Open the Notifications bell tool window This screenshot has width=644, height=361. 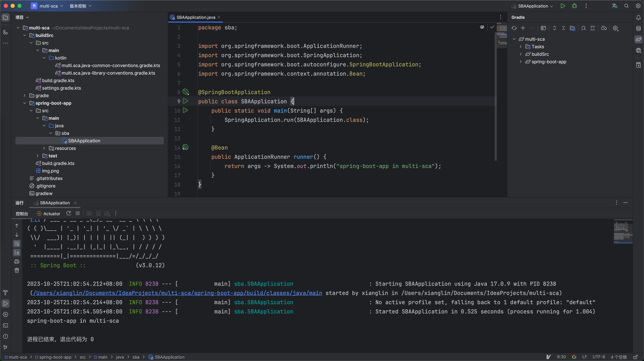[638, 17]
